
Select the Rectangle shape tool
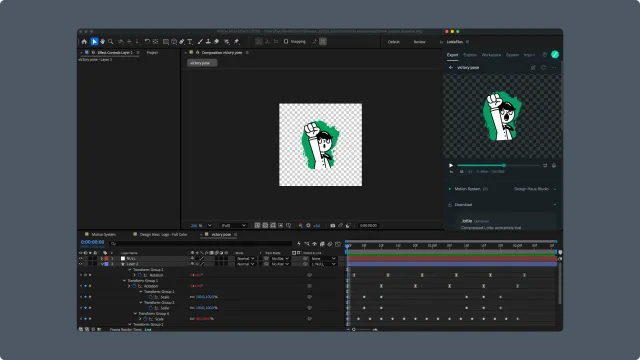click(x=166, y=42)
